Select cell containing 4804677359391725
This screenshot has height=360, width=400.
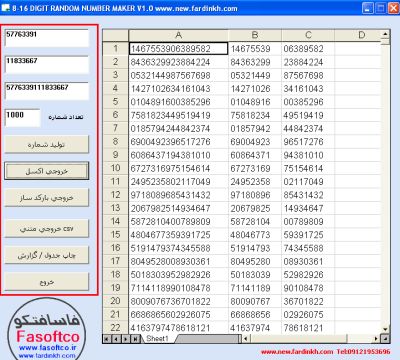(178, 235)
